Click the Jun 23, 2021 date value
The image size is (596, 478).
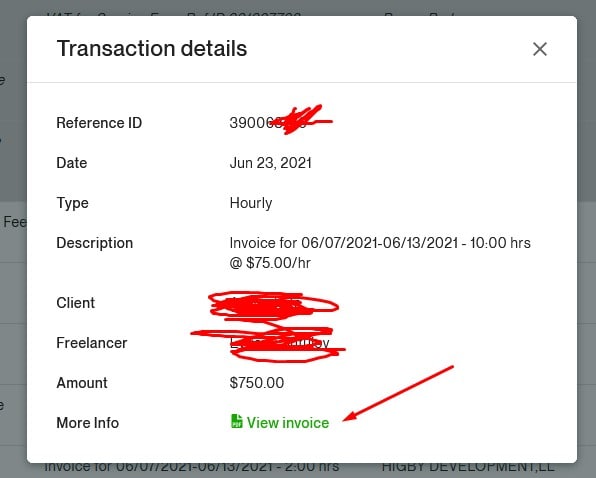coord(271,163)
